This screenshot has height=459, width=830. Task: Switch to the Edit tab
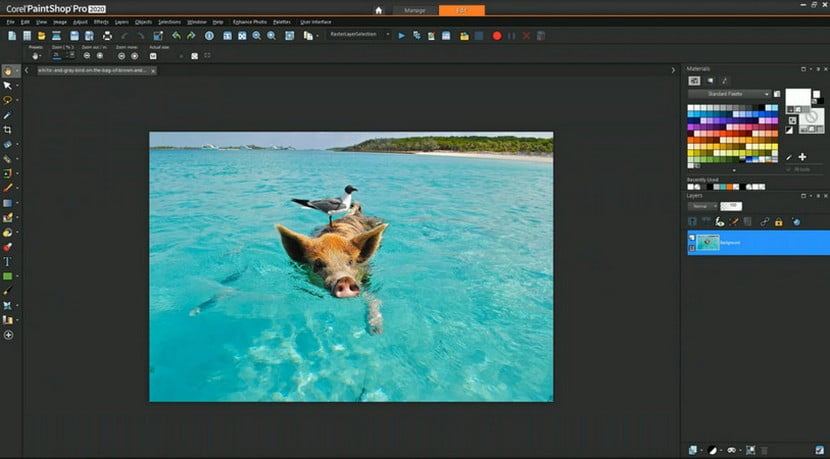pos(462,10)
